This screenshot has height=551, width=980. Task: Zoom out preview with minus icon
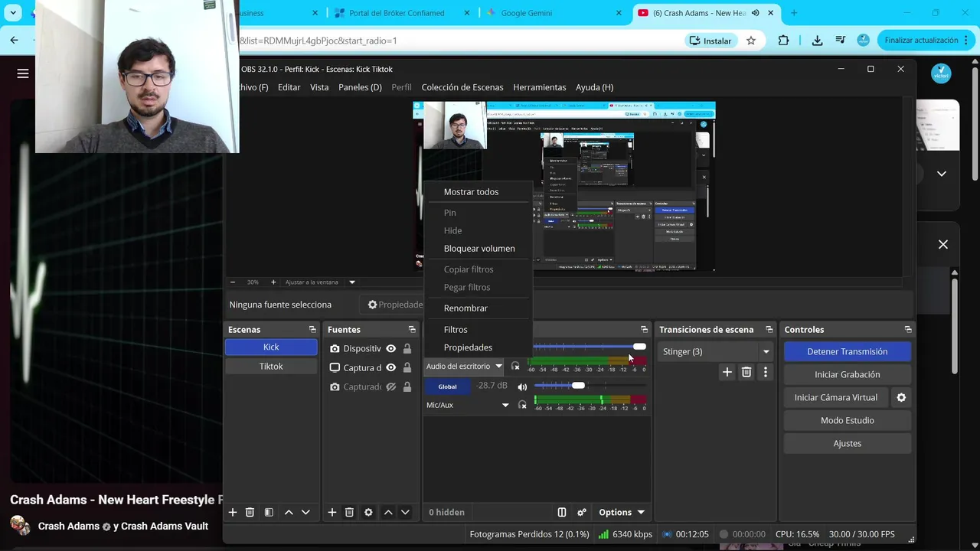tap(233, 282)
